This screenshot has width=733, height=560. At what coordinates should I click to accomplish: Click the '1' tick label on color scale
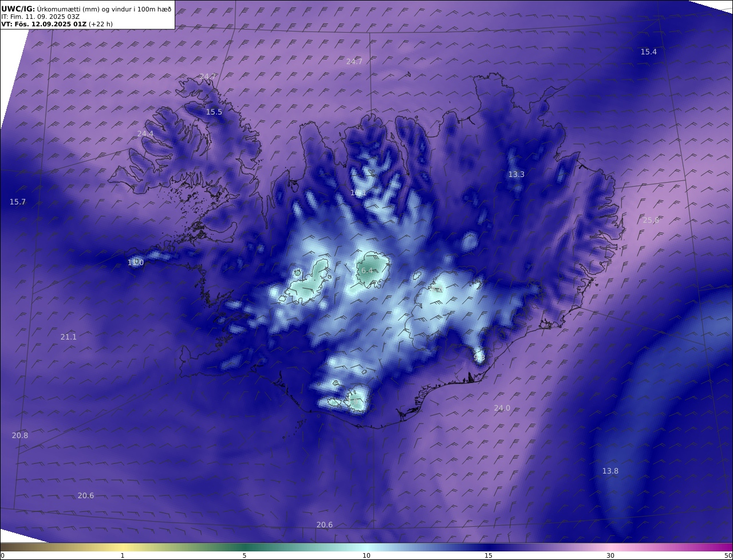point(123,555)
